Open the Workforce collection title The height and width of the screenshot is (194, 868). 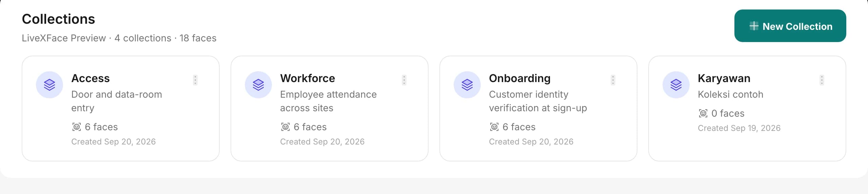point(308,78)
